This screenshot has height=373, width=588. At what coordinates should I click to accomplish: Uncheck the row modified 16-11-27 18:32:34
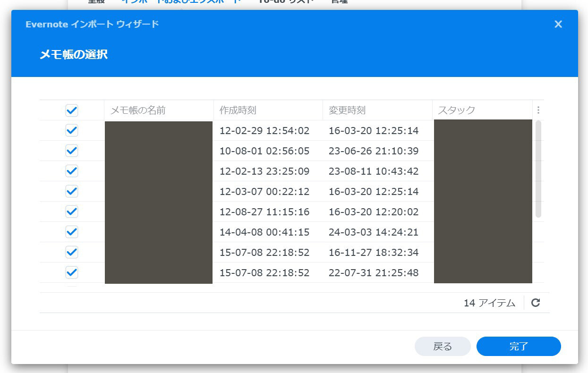[x=72, y=252]
